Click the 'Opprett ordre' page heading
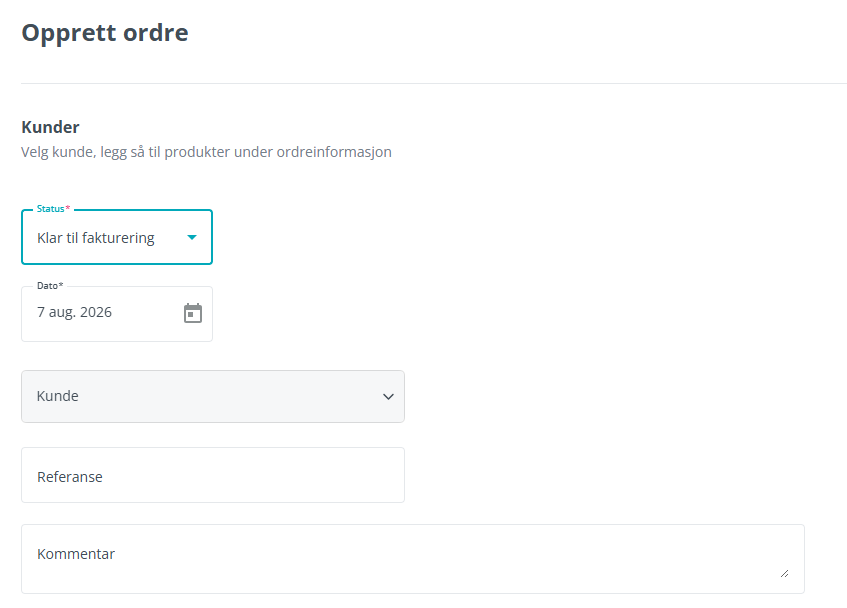The height and width of the screenshot is (608, 847). 105,33
